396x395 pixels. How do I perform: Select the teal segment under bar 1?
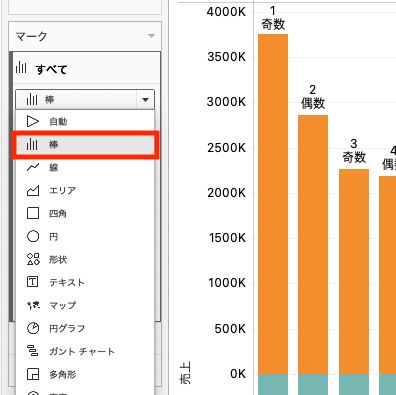(x=273, y=384)
